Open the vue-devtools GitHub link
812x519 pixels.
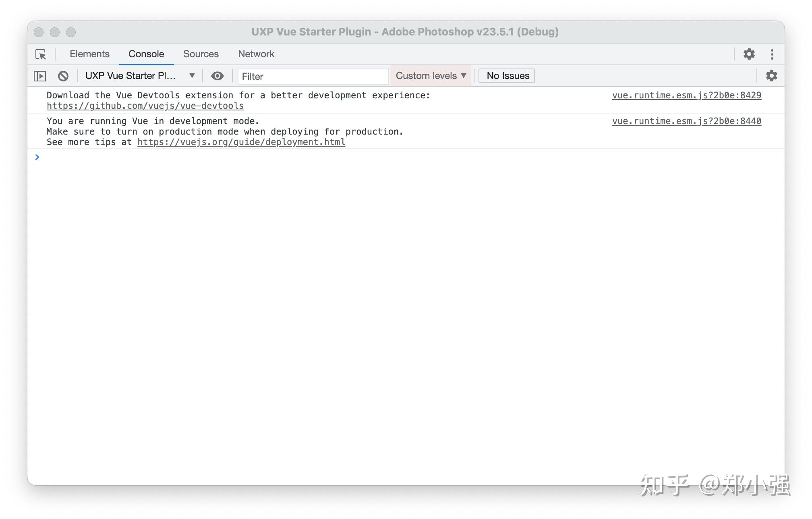(x=145, y=106)
